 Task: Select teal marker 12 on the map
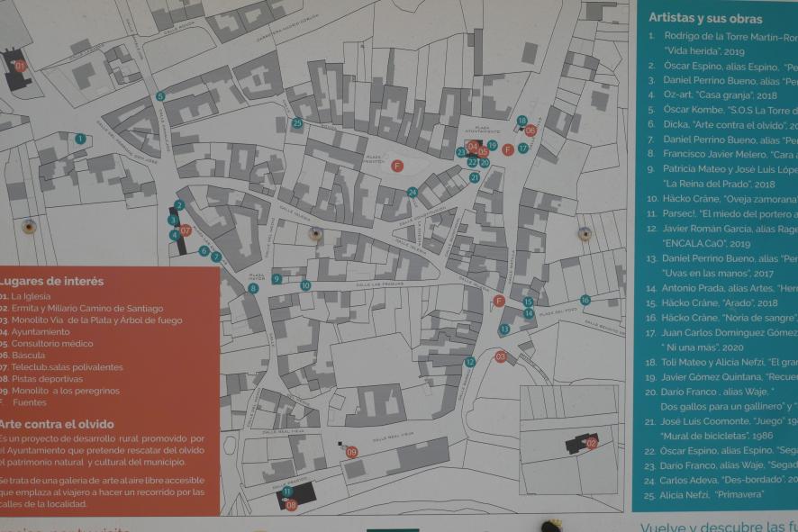[470, 362]
